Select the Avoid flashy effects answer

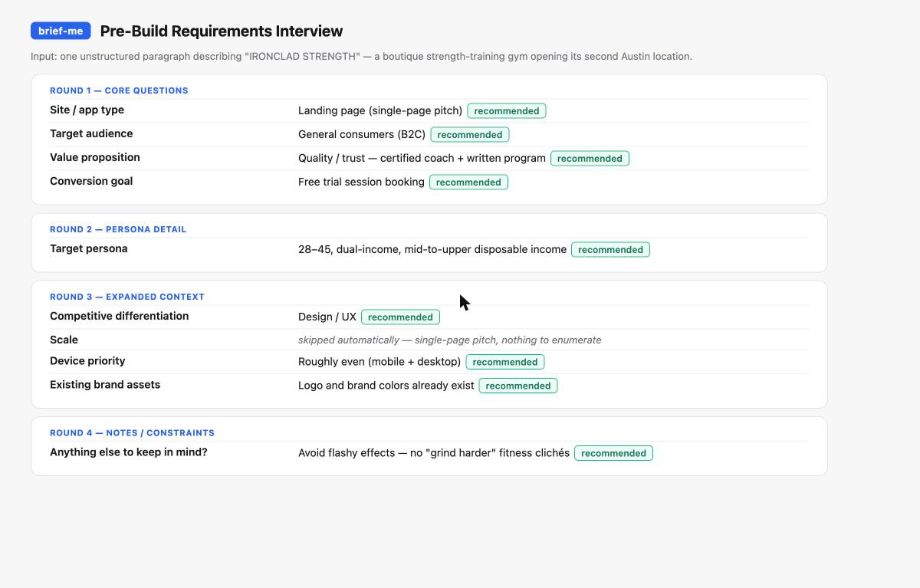click(x=434, y=452)
